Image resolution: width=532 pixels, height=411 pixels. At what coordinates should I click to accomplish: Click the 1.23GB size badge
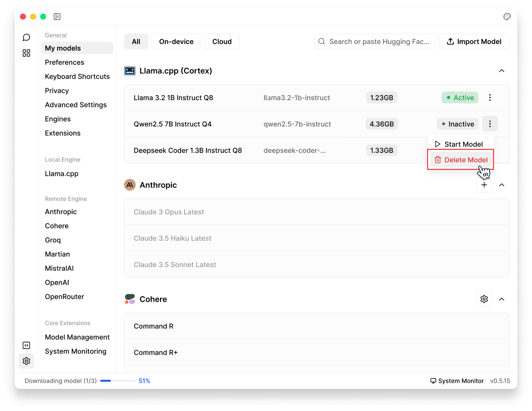click(x=381, y=98)
